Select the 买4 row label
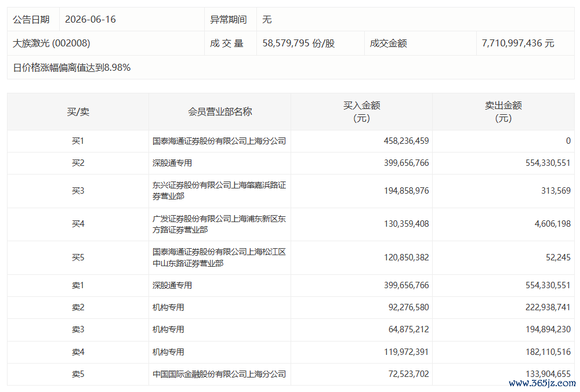The image size is (580, 392). pos(78,224)
